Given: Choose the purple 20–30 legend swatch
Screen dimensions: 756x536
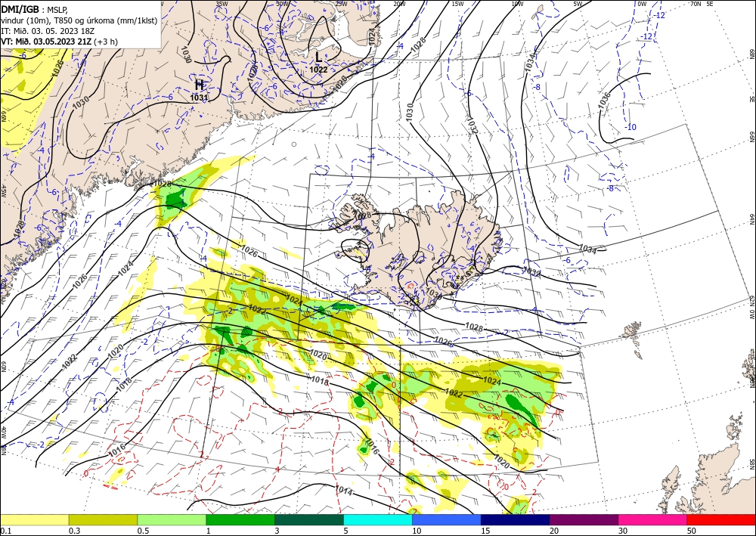Looking at the screenshot, I should (584, 519).
